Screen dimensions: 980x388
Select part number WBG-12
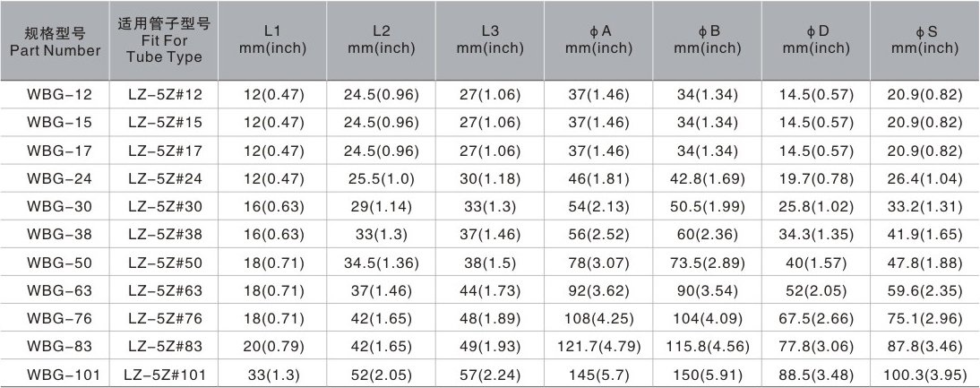pos(54,92)
